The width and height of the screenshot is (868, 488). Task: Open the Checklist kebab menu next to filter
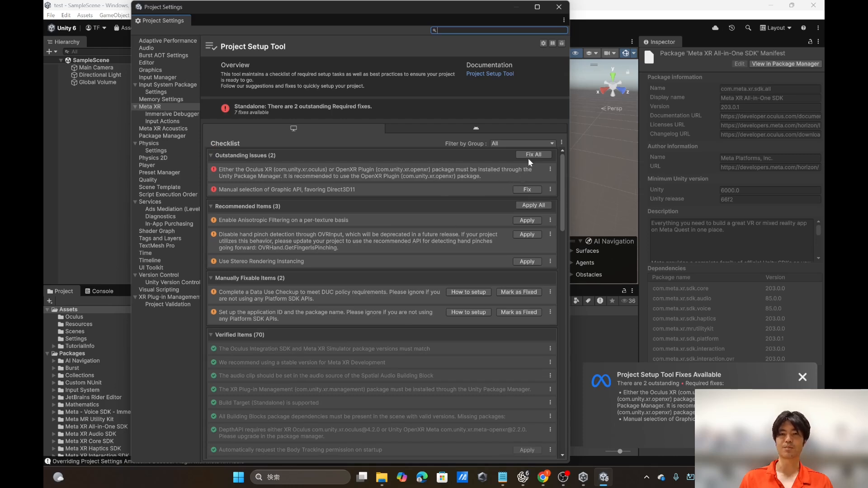click(x=561, y=143)
